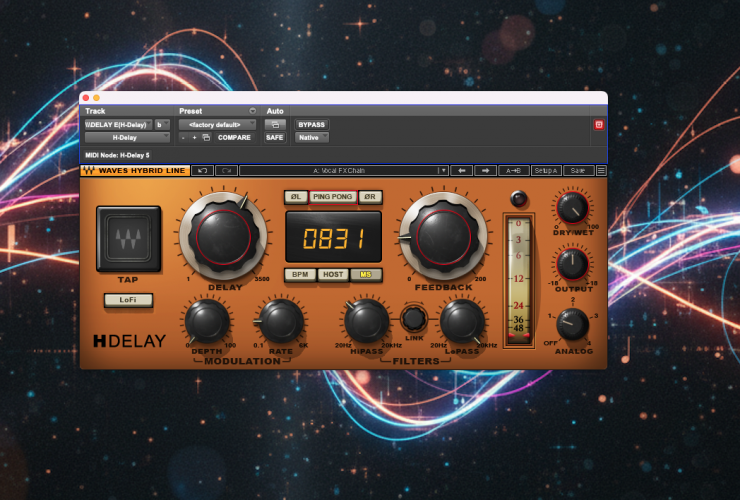Screen dimensions: 740x500
Task: Click the Waves undo arrow
Action: (202, 170)
